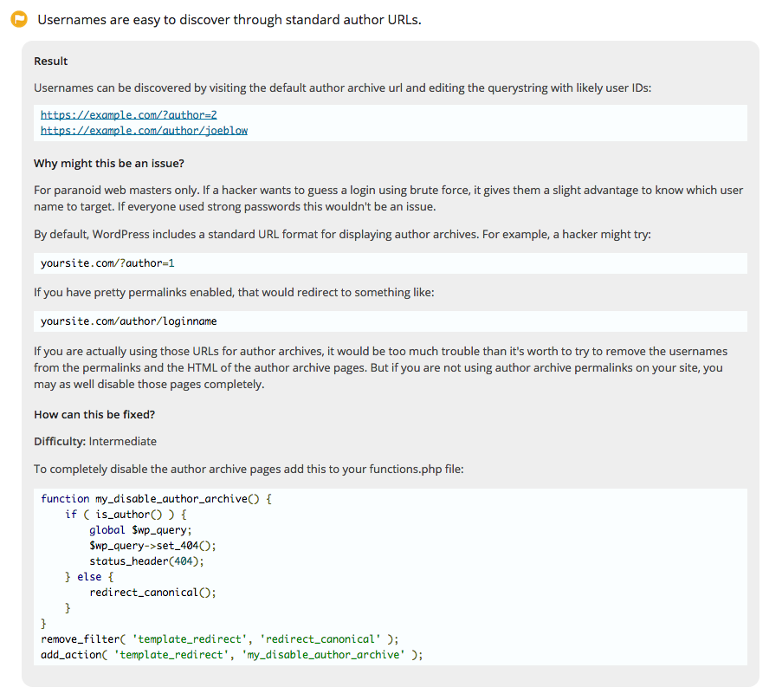The width and height of the screenshot is (782, 700).
Task: Click 'How can this be fixed?' heading
Action: coord(94,415)
